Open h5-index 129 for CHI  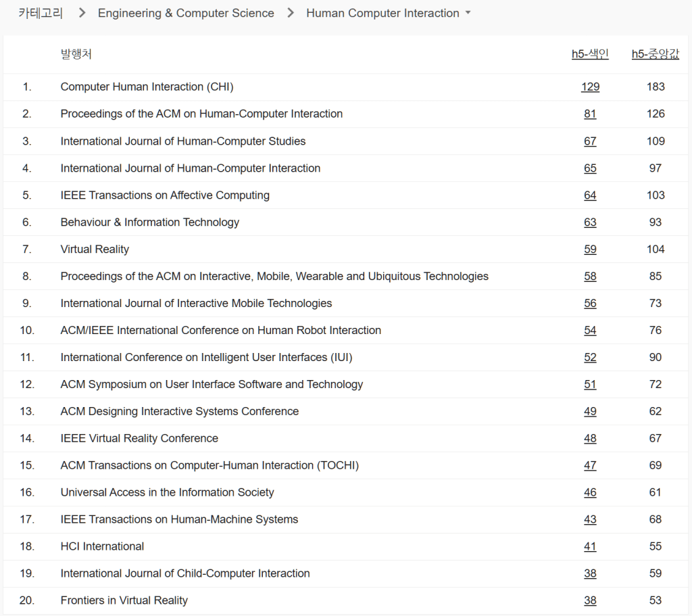click(x=590, y=87)
